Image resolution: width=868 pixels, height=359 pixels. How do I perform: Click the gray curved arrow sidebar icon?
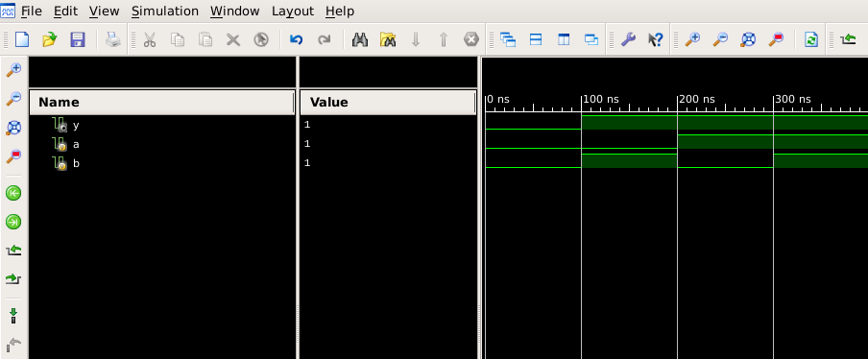coord(13,345)
